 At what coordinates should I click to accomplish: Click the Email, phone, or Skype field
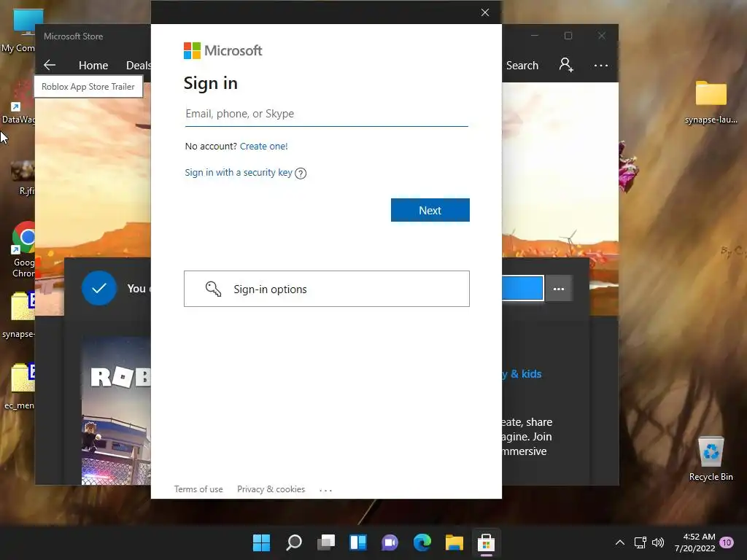coord(326,114)
